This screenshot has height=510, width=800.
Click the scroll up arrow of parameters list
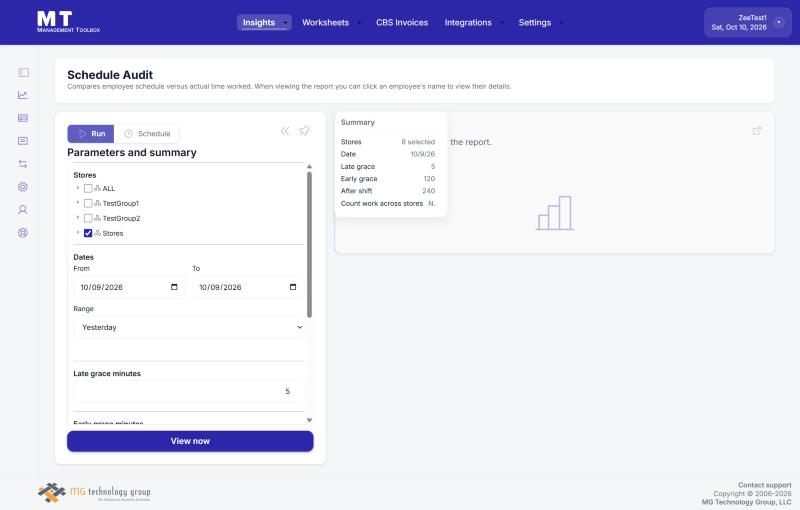tap(309, 167)
